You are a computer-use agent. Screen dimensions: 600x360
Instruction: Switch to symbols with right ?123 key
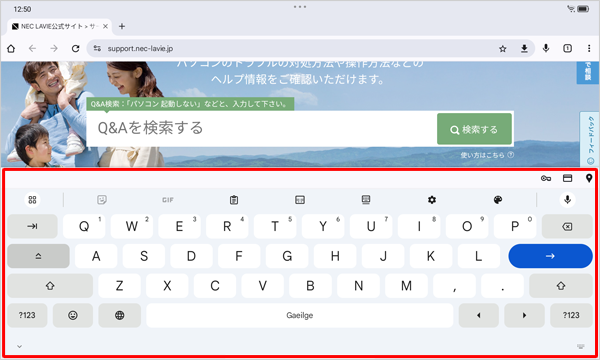coord(571,315)
